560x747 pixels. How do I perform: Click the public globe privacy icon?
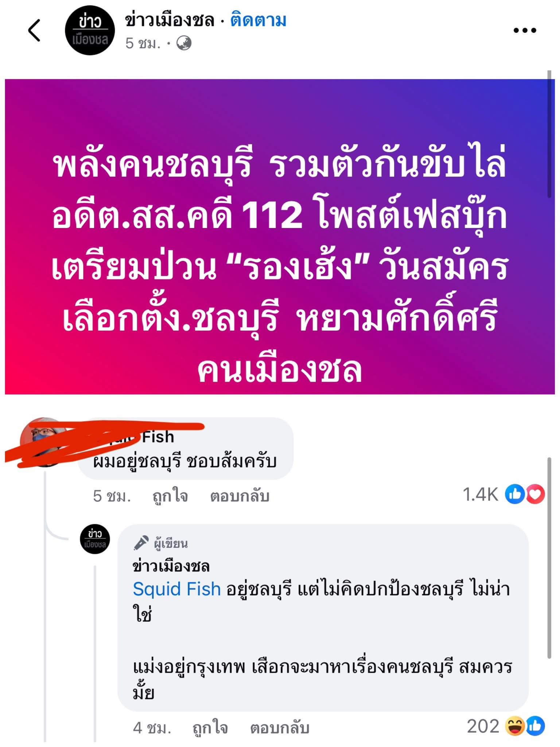tap(184, 43)
